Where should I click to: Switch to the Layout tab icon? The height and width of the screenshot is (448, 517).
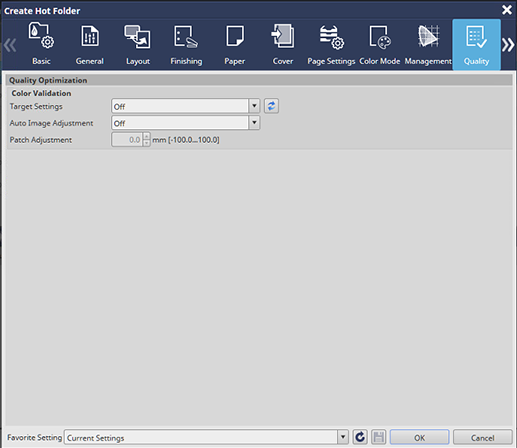click(x=137, y=36)
